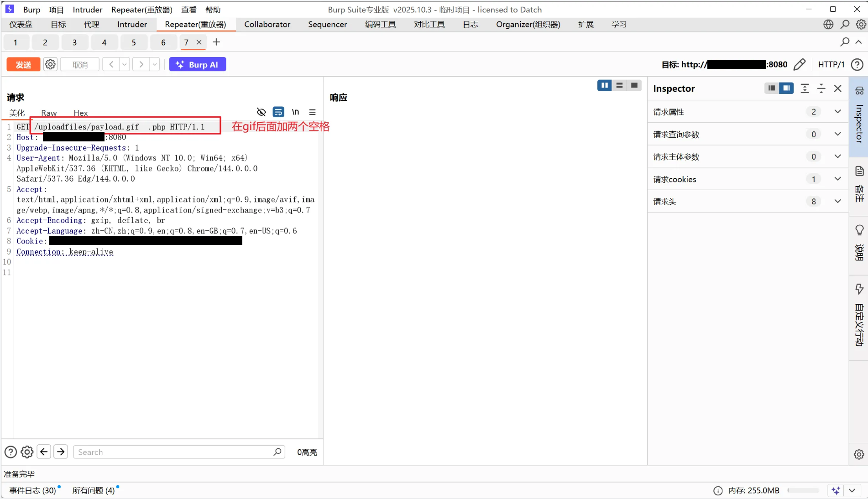This screenshot has width=868, height=499.
Task: Close the Inspector panel
Action: 837,88
